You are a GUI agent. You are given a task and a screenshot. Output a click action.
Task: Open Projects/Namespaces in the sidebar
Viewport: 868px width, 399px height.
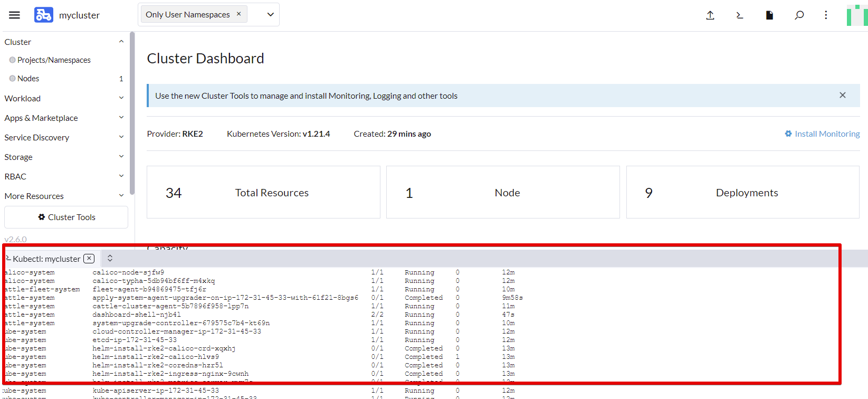(x=54, y=60)
